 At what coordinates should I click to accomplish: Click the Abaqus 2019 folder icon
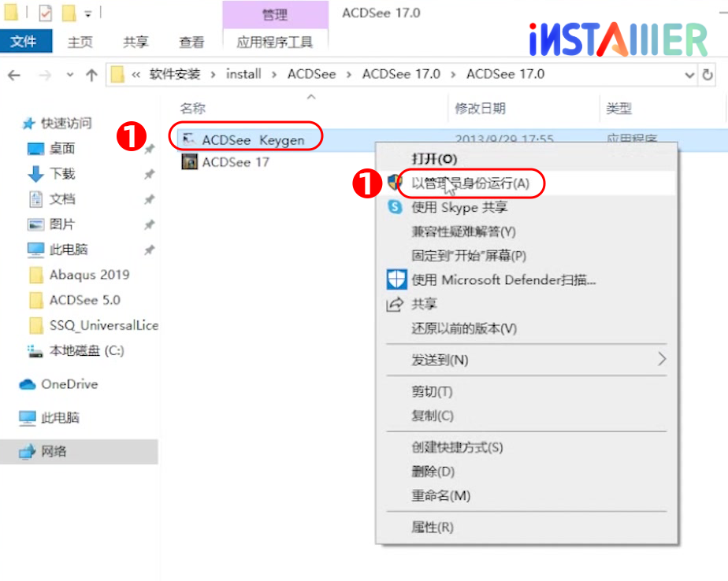(x=35, y=275)
